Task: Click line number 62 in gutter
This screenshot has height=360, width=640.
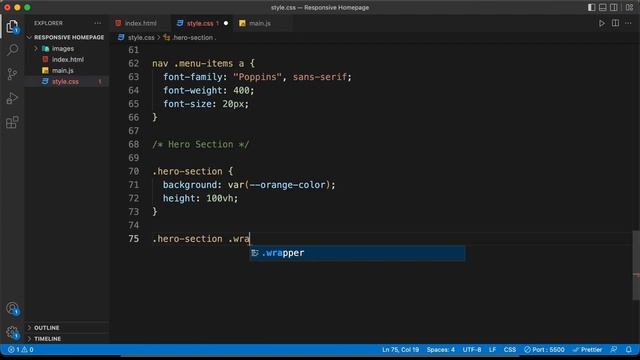Action: (x=133, y=64)
